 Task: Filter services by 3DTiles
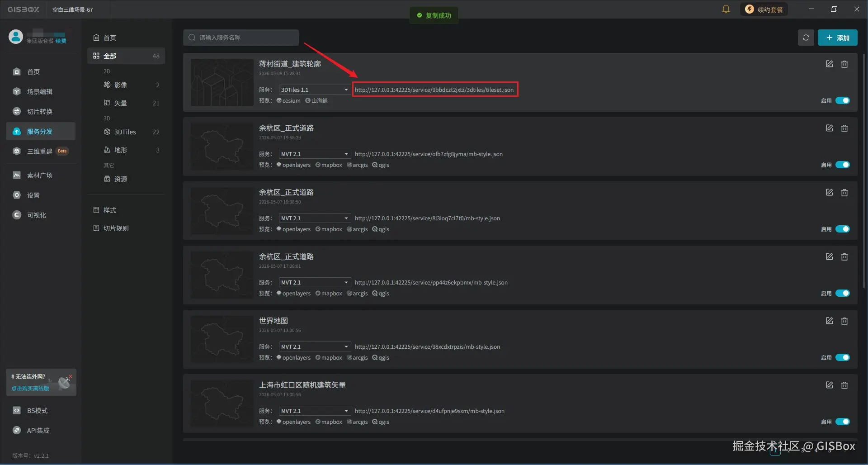pos(126,132)
